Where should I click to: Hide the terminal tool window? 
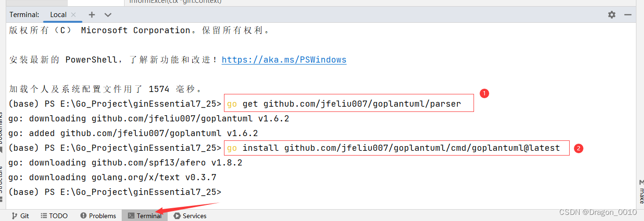628,15
